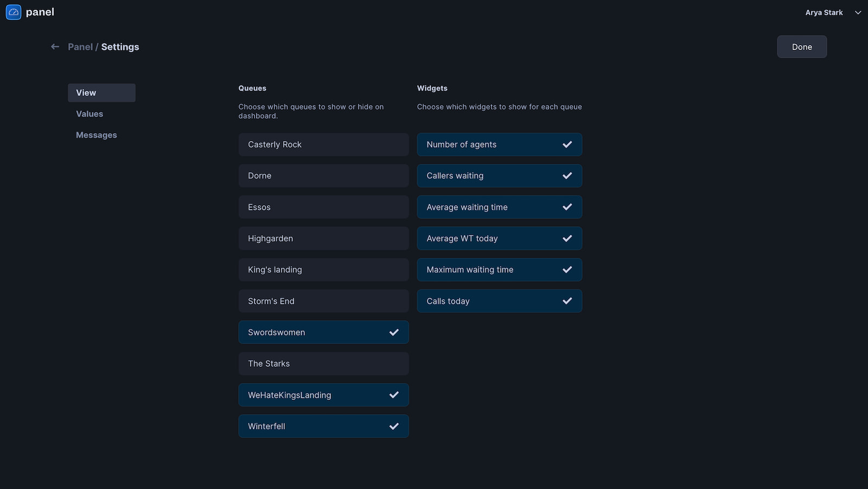868x489 pixels.
Task: Enable the Highgarden queue
Action: [x=323, y=238]
